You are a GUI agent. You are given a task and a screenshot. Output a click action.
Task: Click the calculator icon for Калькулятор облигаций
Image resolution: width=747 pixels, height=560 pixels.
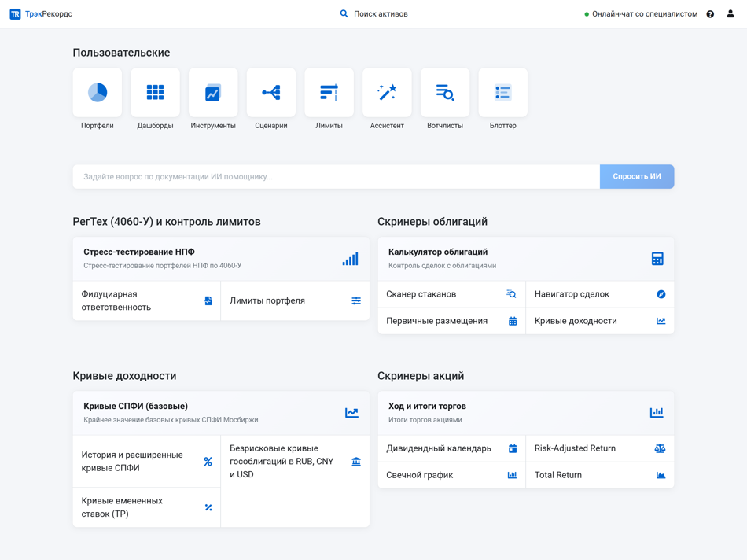pos(657,259)
